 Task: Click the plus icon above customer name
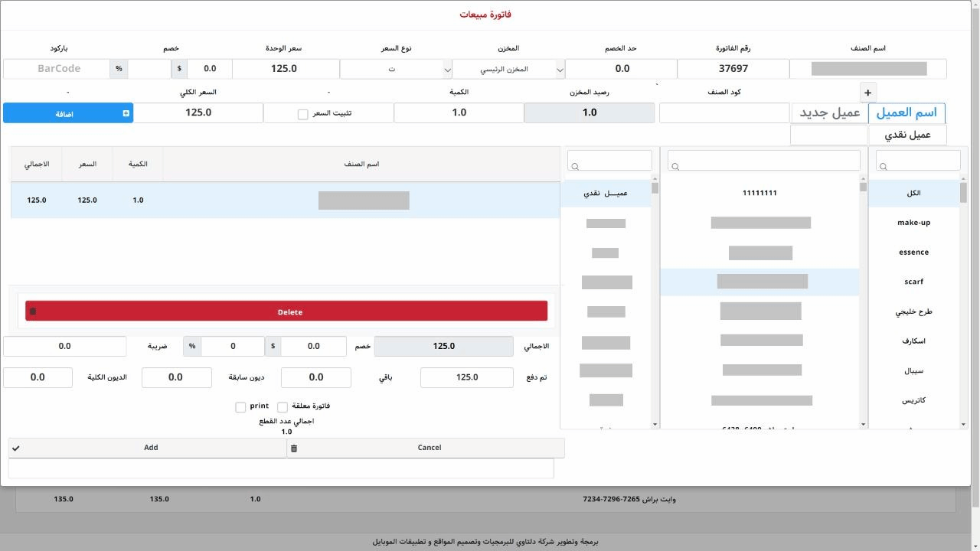pyautogui.click(x=867, y=93)
